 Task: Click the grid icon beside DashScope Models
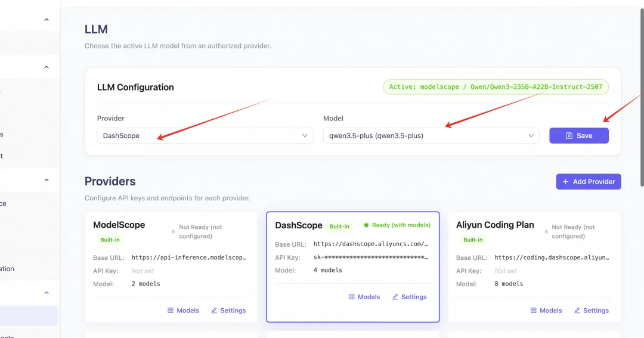352,296
